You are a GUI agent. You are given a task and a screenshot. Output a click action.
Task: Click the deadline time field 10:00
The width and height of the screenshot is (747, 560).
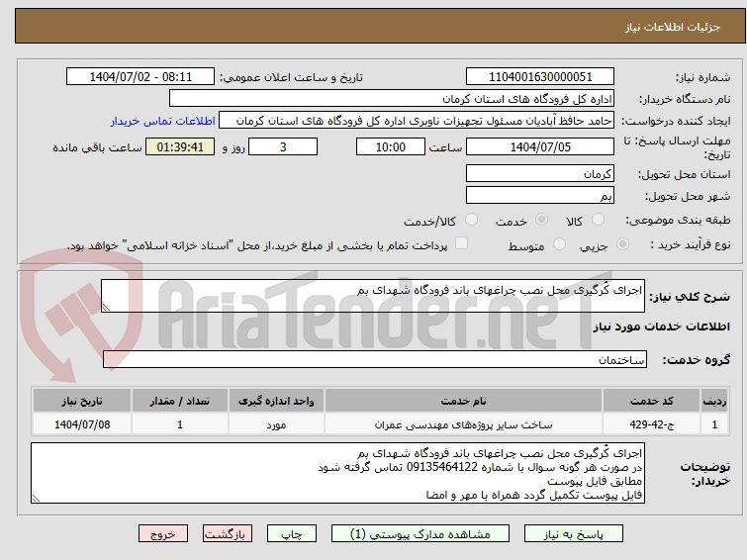pyautogui.click(x=391, y=146)
